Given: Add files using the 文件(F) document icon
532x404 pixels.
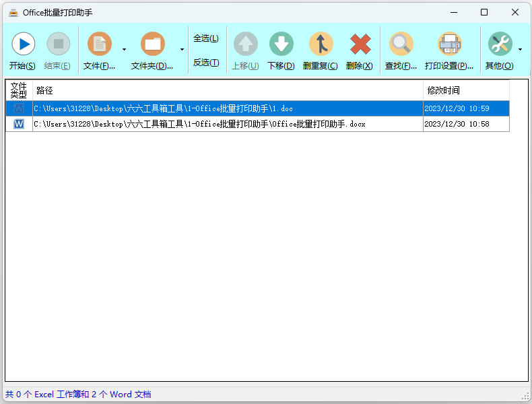Looking at the screenshot, I should point(100,44).
